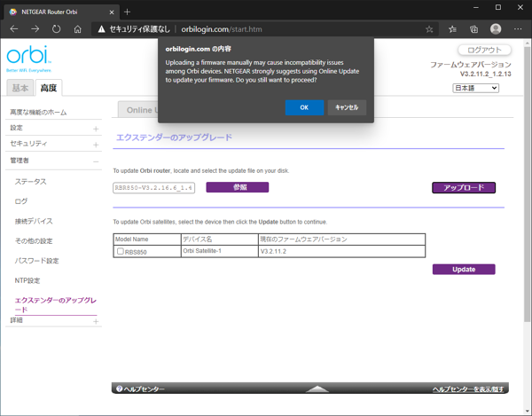Open パスワード設定 in the sidebar
Viewport: 532px width, 416px height.
tap(36, 261)
